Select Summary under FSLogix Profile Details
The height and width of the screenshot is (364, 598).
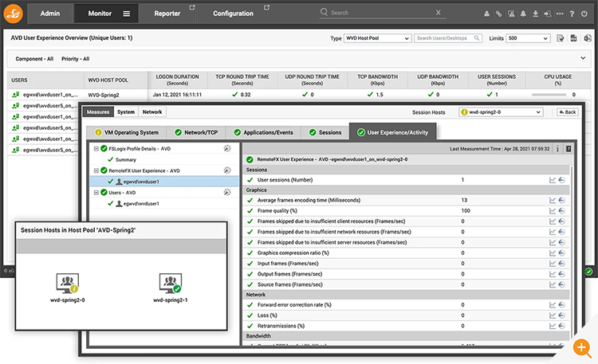point(126,160)
